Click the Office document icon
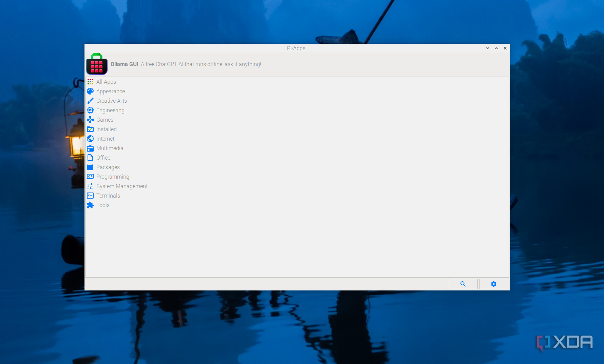 [90, 158]
